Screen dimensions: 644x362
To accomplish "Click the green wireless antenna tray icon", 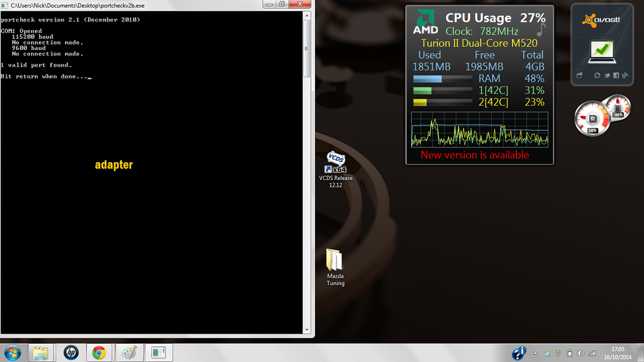I will [x=558, y=353].
